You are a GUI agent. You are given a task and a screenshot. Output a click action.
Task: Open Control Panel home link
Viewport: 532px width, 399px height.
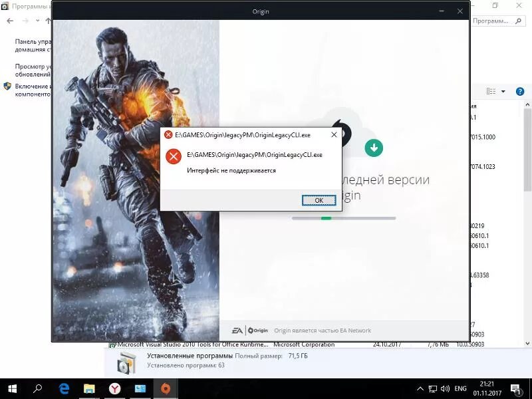[x=33, y=45]
